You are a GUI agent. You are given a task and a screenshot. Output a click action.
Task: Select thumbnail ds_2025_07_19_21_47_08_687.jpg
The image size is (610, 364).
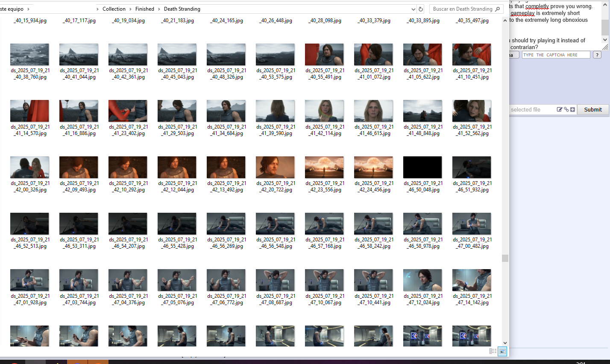click(x=275, y=280)
